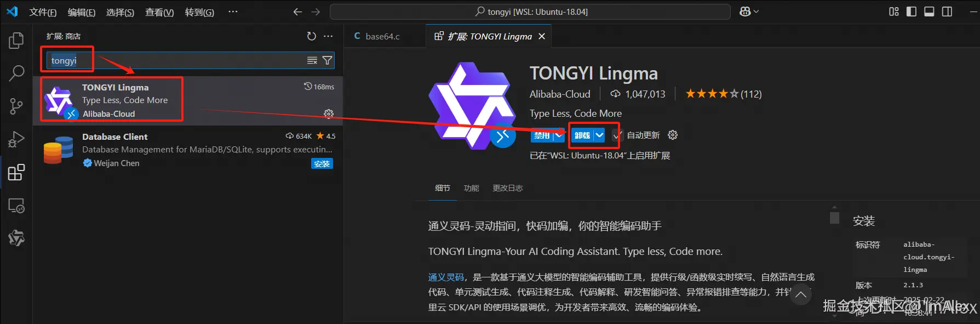Customize layout icon in title bar
This screenshot has height=324, width=980.
click(894, 12)
